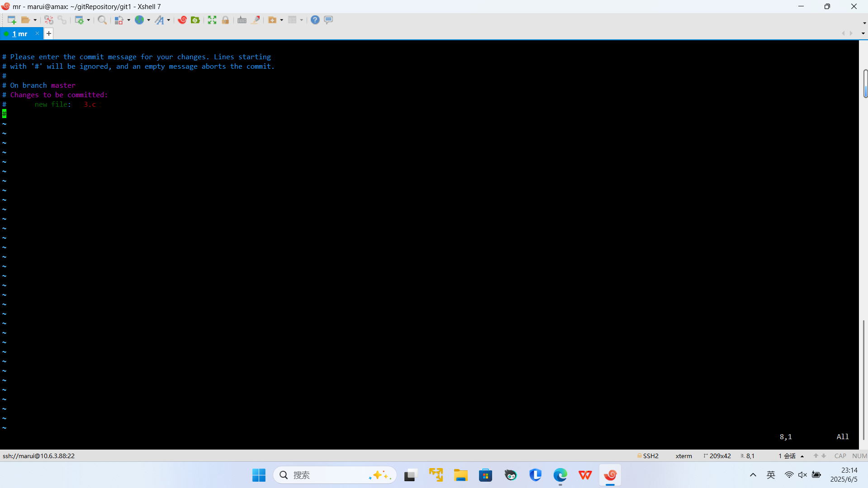Create a new tab with the plus button
This screenshot has width=868, height=488.
(x=48, y=33)
